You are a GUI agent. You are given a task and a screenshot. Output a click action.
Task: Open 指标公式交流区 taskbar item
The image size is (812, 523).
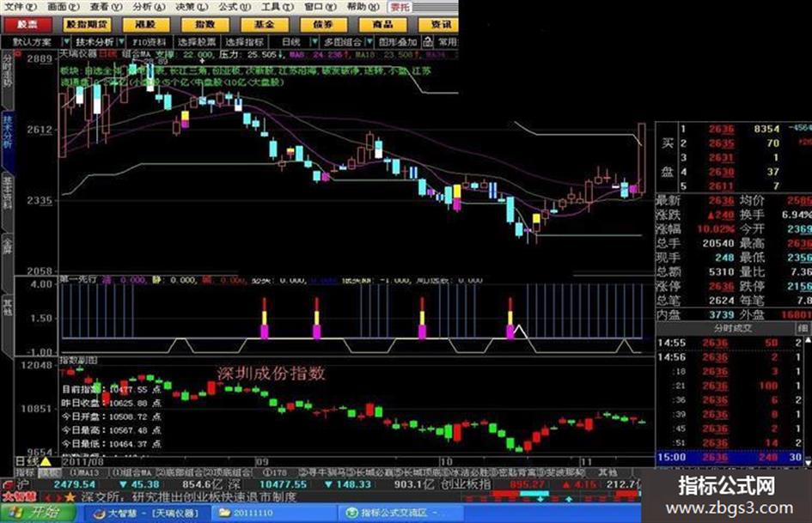(399, 514)
